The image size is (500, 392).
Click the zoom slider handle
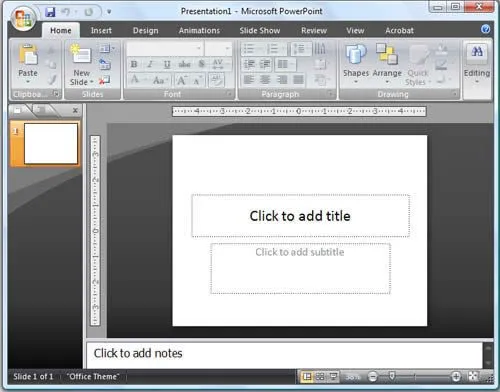pyautogui.click(x=392, y=376)
